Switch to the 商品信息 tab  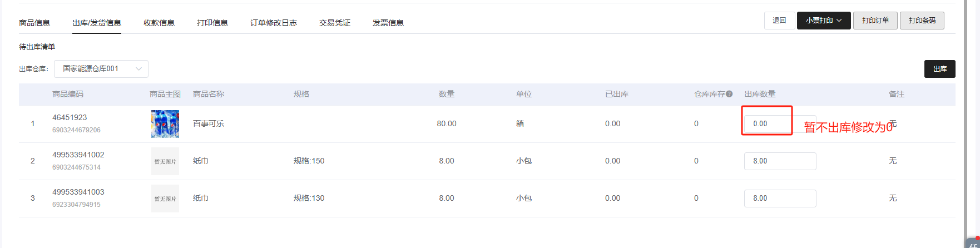pyautogui.click(x=34, y=23)
